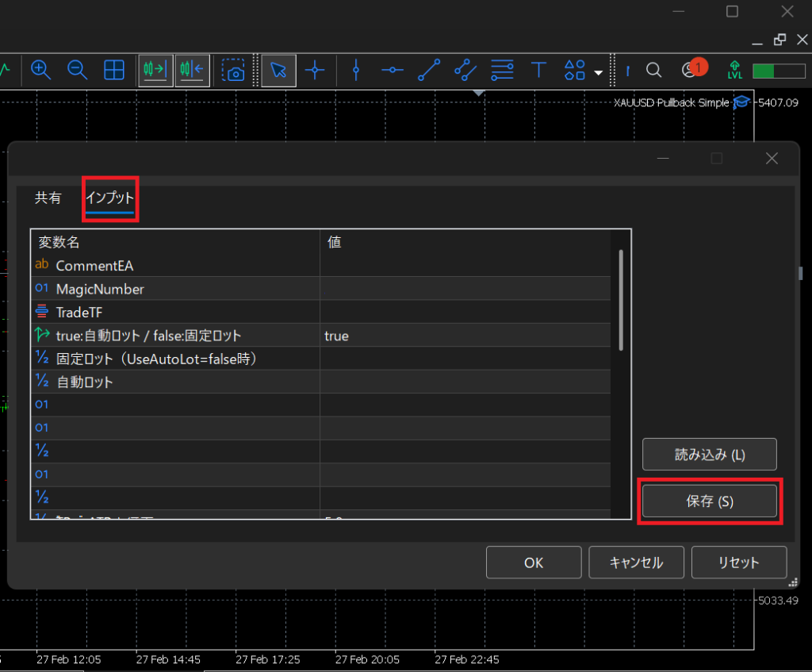Screen dimensions: 812x672
Task: Click the 読み込み (L) button
Action: point(709,455)
